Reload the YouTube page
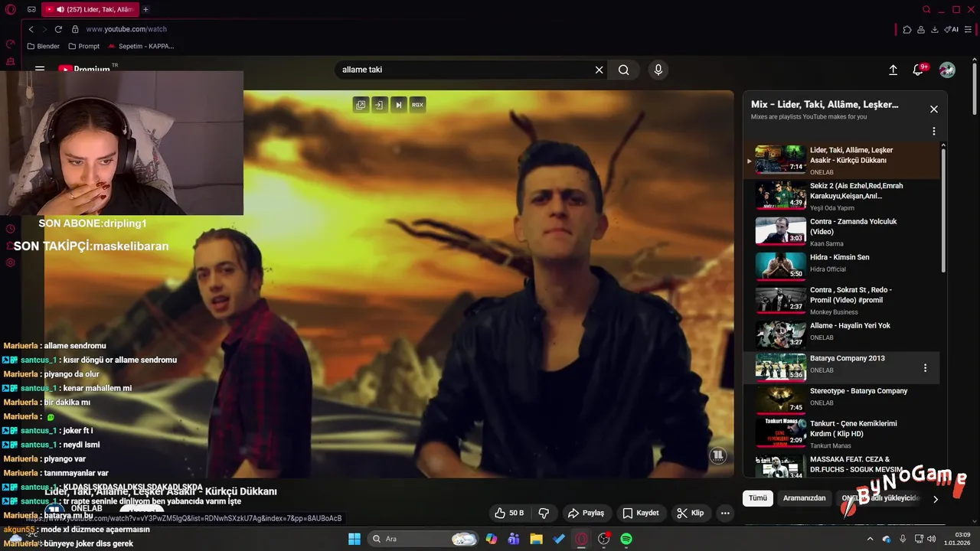The width and height of the screenshot is (980, 551). tap(58, 29)
